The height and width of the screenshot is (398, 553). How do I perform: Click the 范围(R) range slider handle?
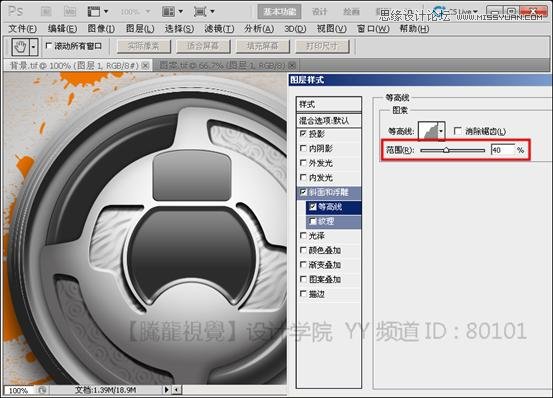pyautogui.click(x=446, y=150)
